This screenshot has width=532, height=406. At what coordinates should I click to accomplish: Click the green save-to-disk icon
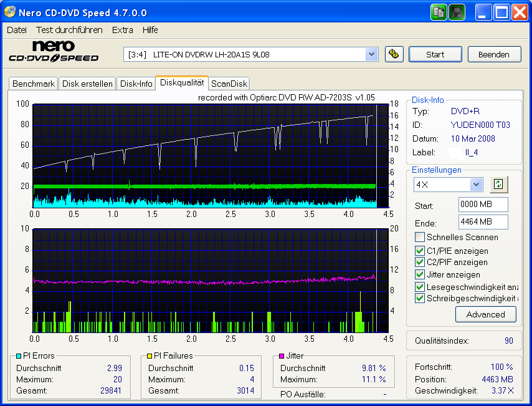[x=457, y=12]
